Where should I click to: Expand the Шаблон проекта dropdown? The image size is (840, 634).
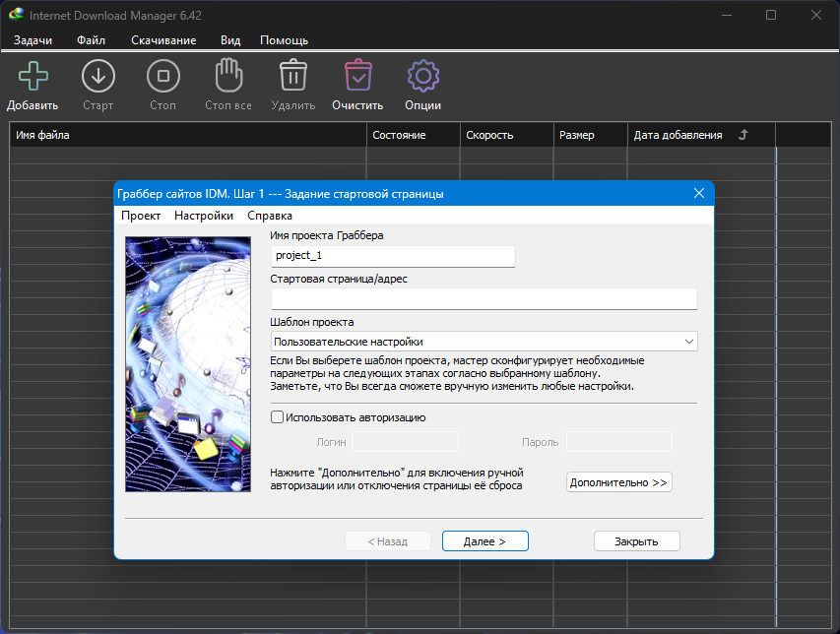(x=689, y=342)
